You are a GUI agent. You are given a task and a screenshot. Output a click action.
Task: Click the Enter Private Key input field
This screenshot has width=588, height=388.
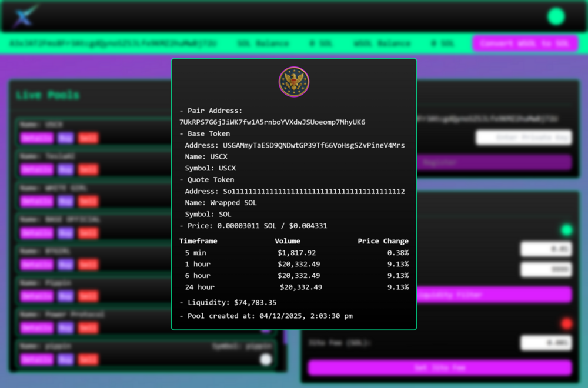coord(523,137)
